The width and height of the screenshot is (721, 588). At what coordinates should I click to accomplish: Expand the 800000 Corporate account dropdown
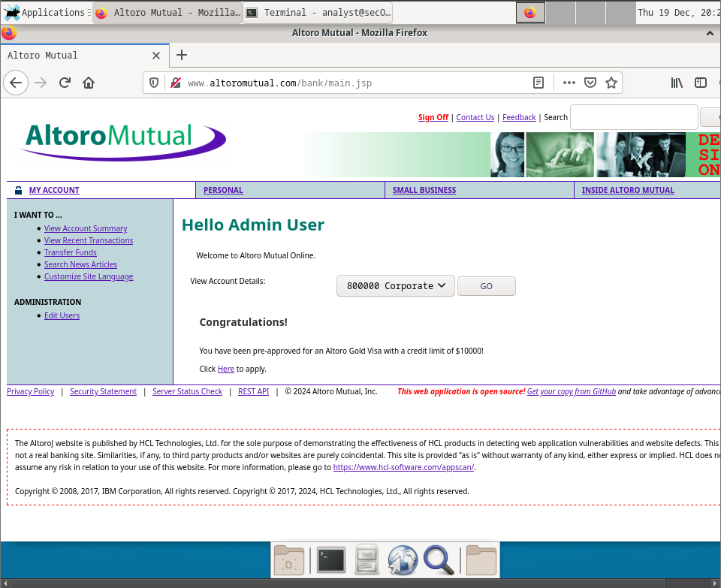pos(396,286)
